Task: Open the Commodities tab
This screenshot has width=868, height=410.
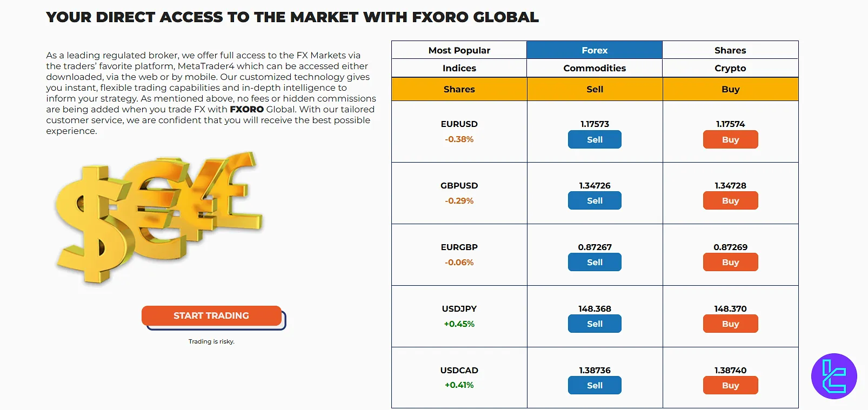Action: 594,68
